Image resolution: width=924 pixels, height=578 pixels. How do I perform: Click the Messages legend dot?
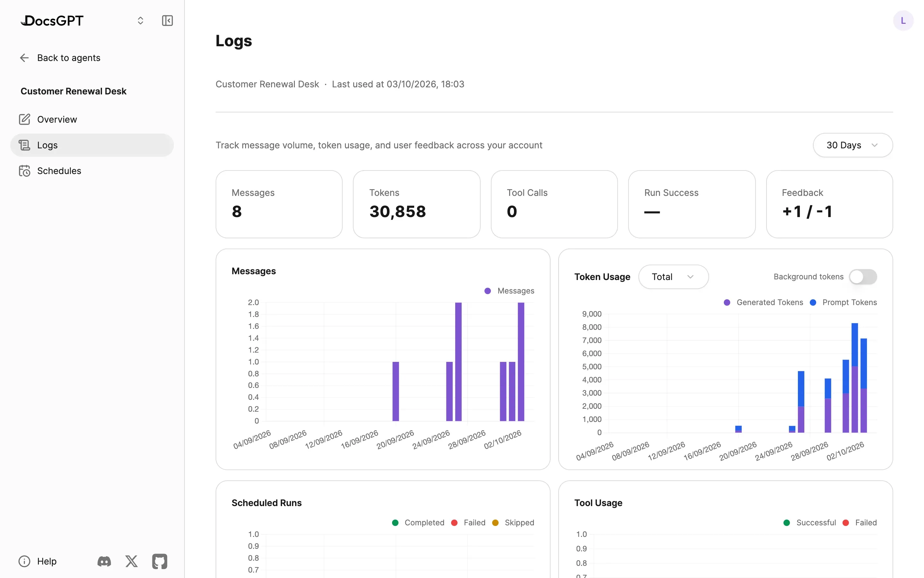pos(488,291)
